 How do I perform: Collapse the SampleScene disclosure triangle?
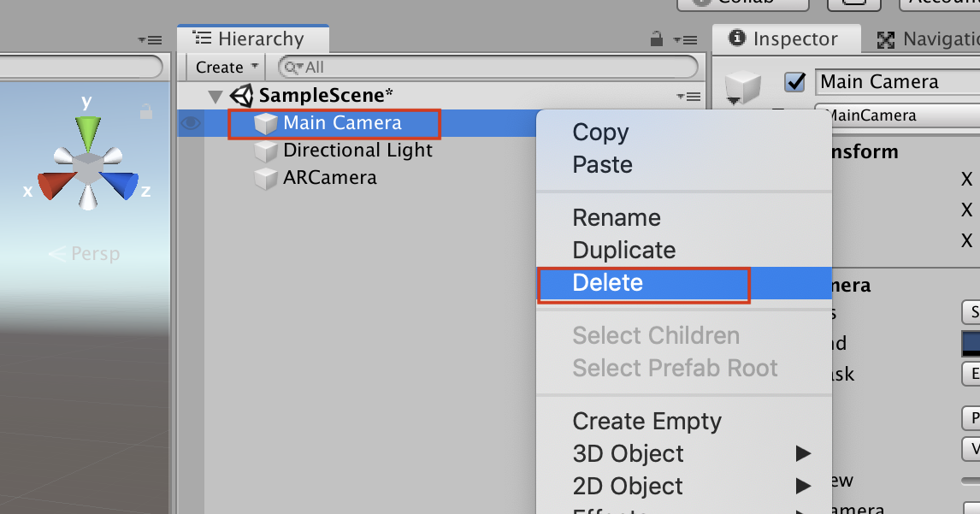click(x=215, y=96)
